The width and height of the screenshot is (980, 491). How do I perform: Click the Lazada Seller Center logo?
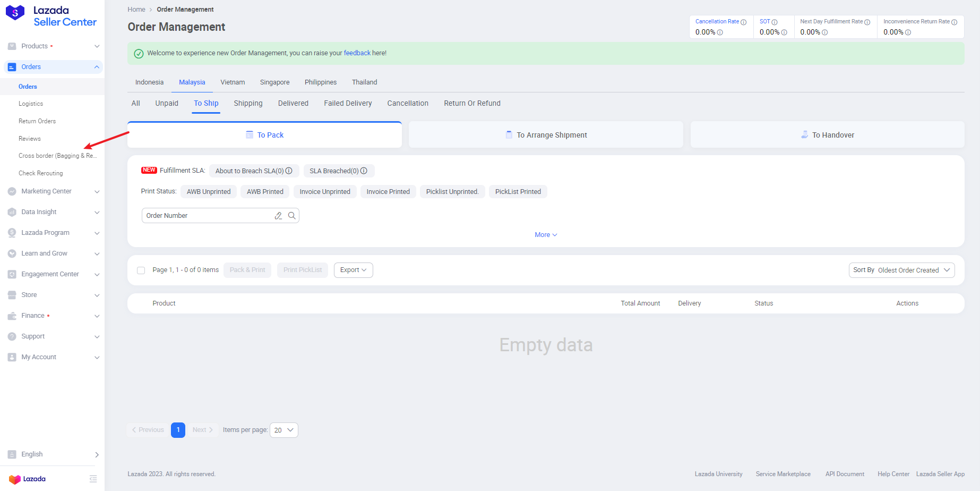pos(51,16)
